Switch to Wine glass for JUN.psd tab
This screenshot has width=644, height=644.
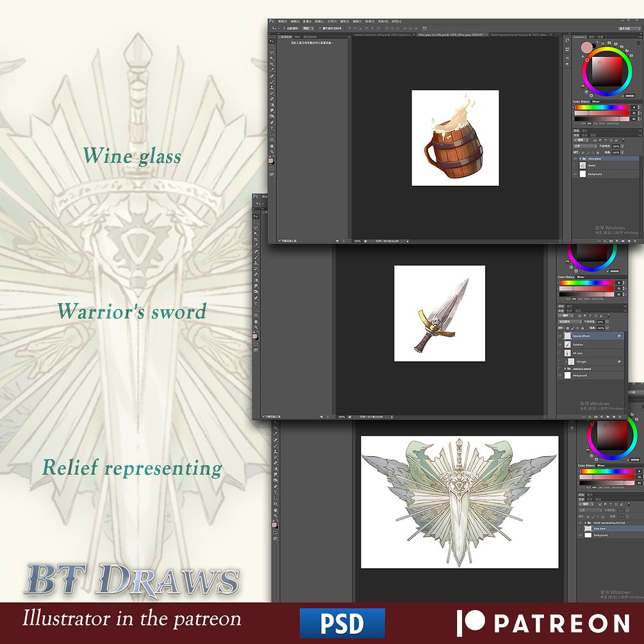point(452,35)
